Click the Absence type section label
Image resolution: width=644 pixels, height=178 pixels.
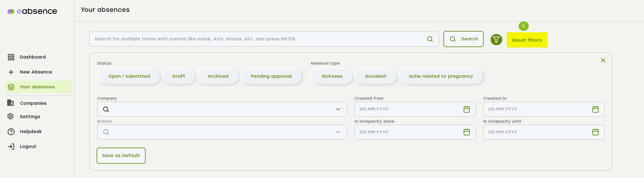325,63
